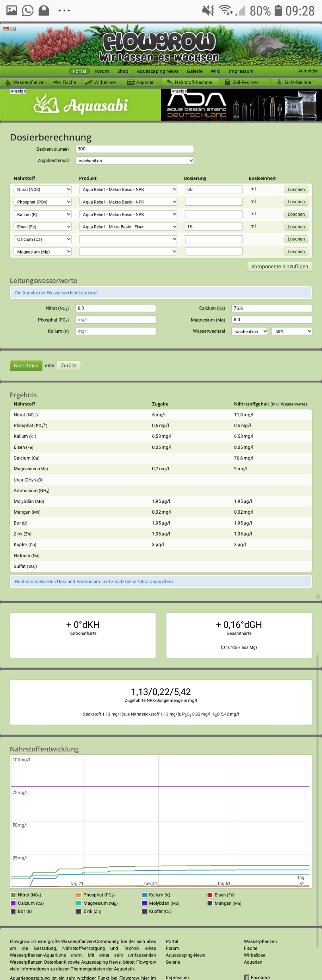Open the Aquasabi advertisement banner

click(x=80, y=105)
